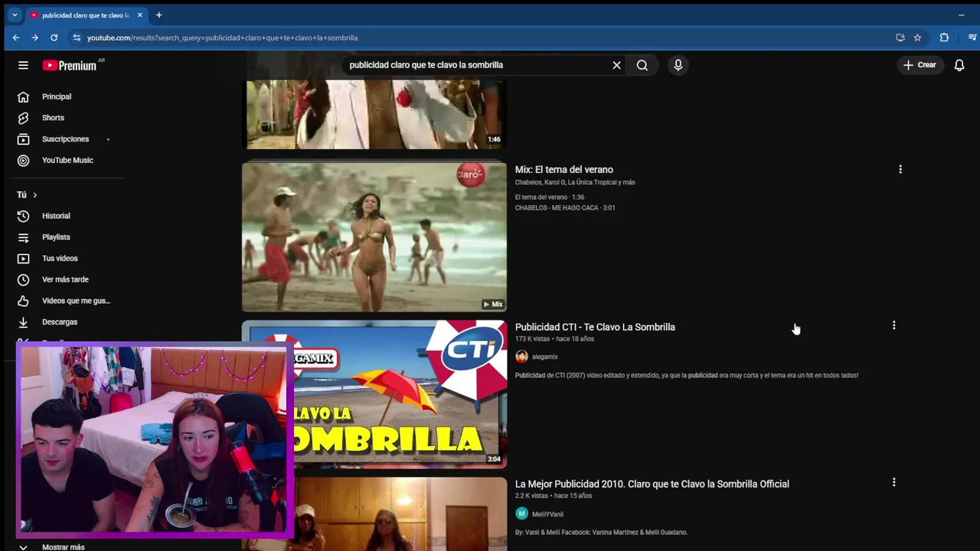Screen dimensions: 980x551
Task: Open the tab search dropdown arrow
Action: pos(14,15)
